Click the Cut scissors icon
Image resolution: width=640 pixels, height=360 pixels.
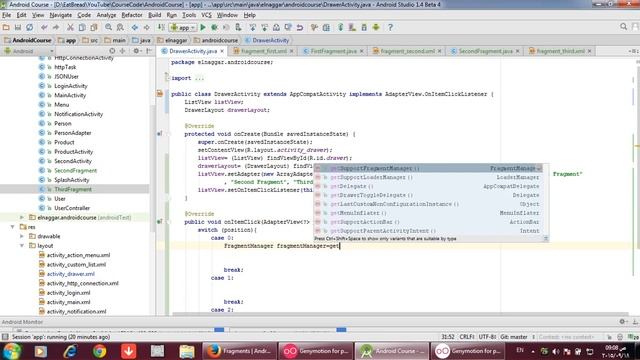point(70,27)
